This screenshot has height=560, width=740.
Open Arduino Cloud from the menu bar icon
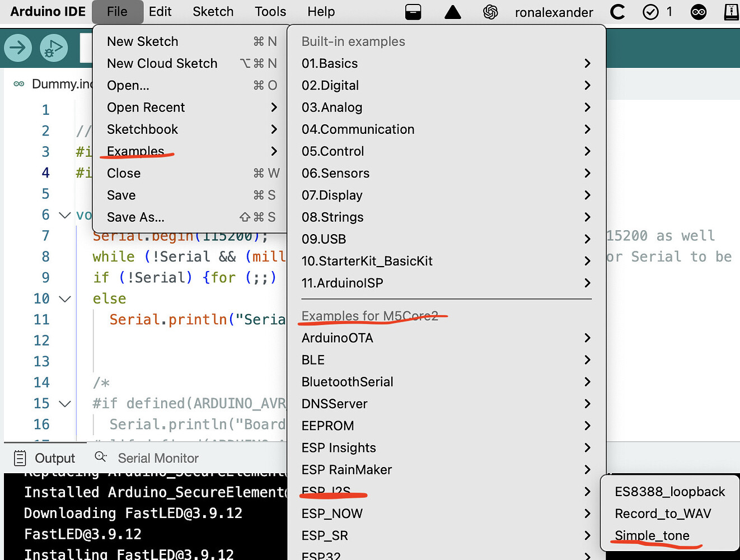(698, 12)
